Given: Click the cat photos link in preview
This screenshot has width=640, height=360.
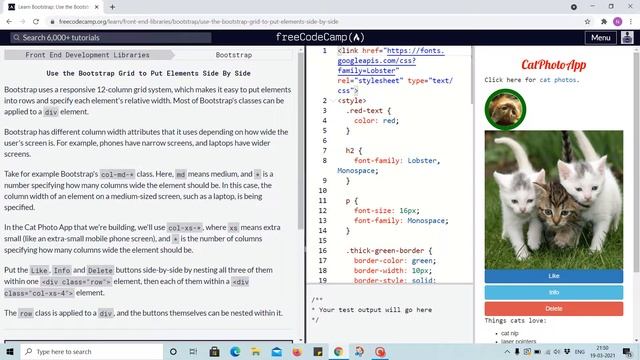Looking at the screenshot, I should click(558, 80).
